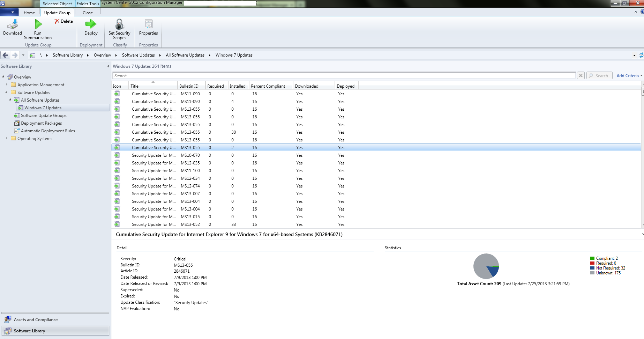Click the back navigation arrow
Image resolution: width=644 pixels, height=339 pixels.
pyautogui.click(x=5, y=55)
